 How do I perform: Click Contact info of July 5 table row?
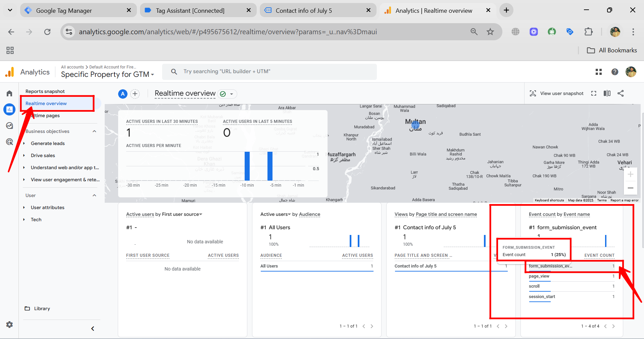[x=451, y=266]
